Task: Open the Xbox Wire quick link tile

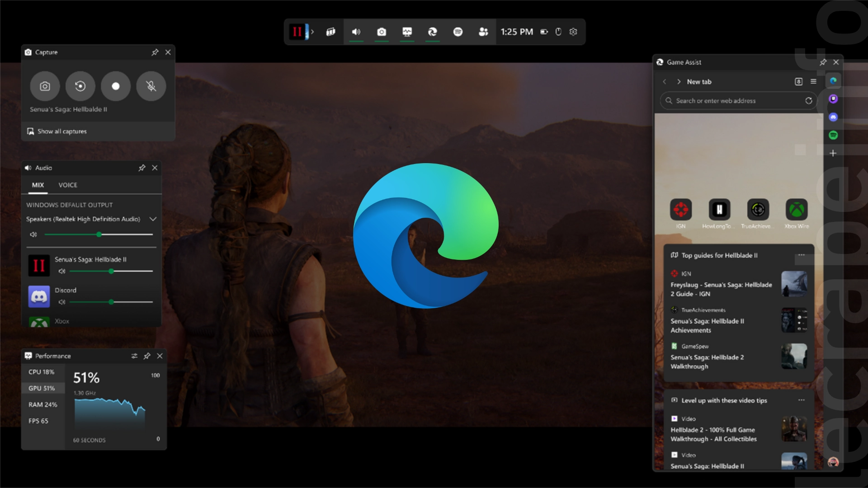Action: coord(797,214)
